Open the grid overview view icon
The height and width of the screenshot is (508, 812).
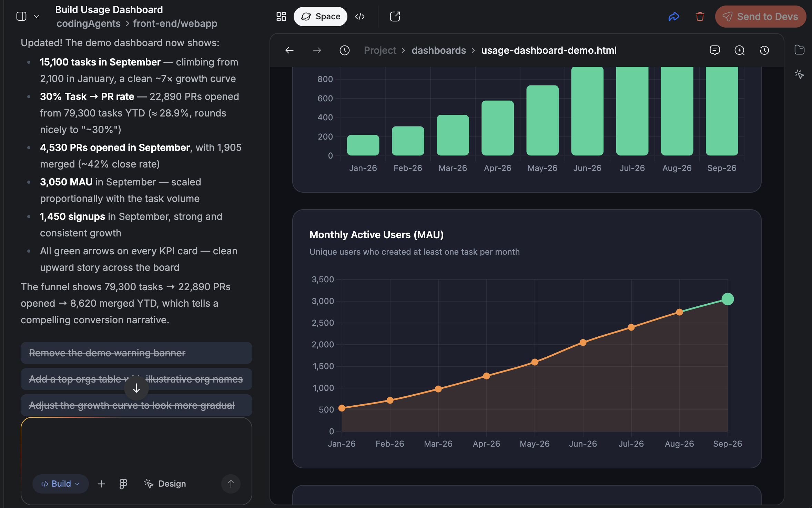[x=281, y=16]
